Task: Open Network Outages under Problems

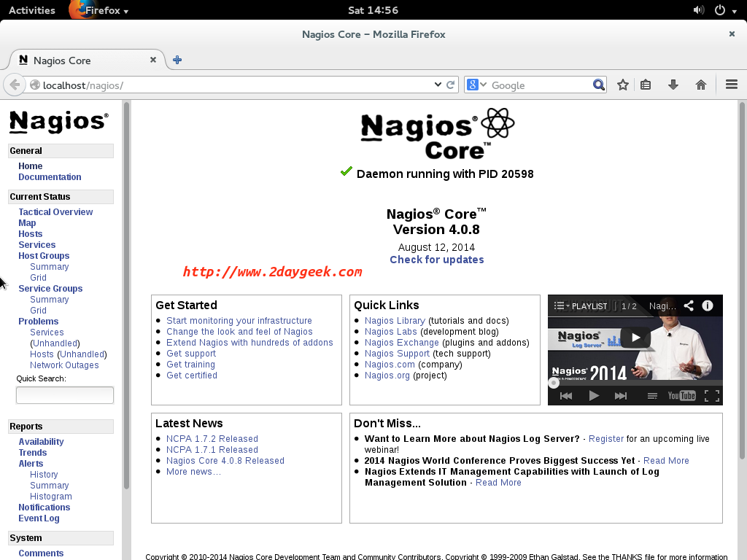Action: pos(64,365)
